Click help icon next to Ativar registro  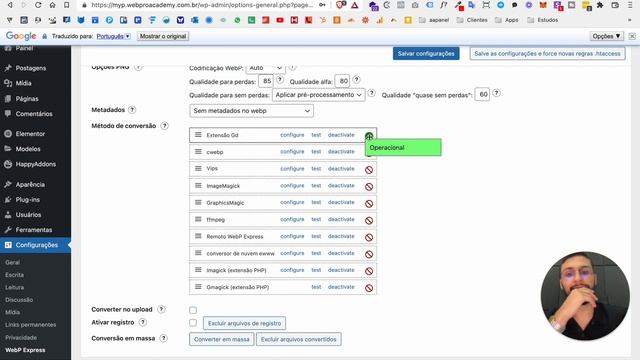pos(142,322)
